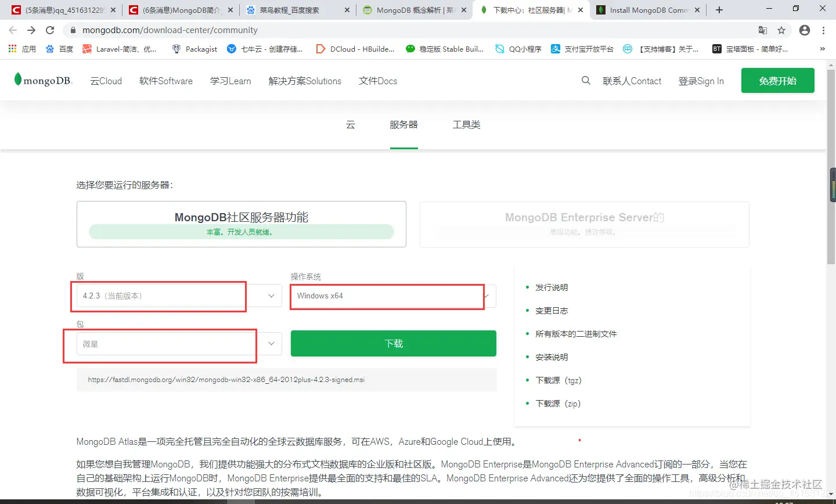Screen dimensions: 836x504
Task: Switch to the Install MongoDB browser tab
Action: click(x=644, y=9)
